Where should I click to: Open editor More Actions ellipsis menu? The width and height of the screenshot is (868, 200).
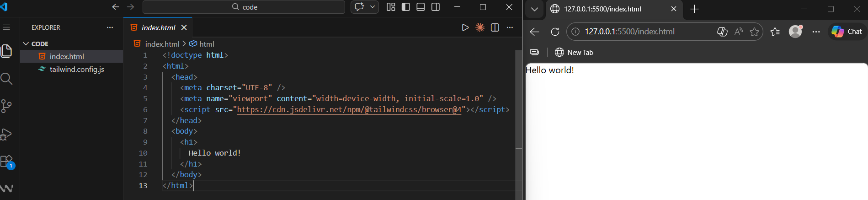(x=510, y=27)
